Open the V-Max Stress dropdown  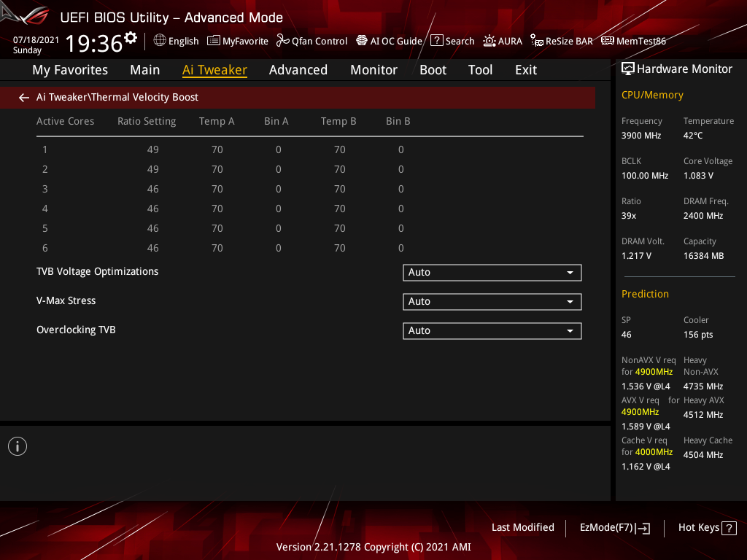pyautogui.click(x=492, y=301)
